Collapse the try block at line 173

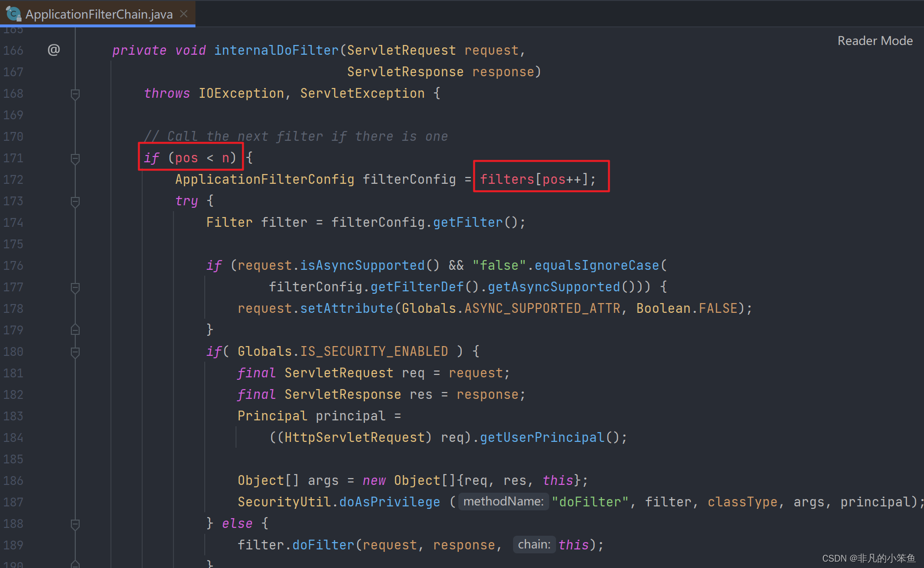(75, 201)
